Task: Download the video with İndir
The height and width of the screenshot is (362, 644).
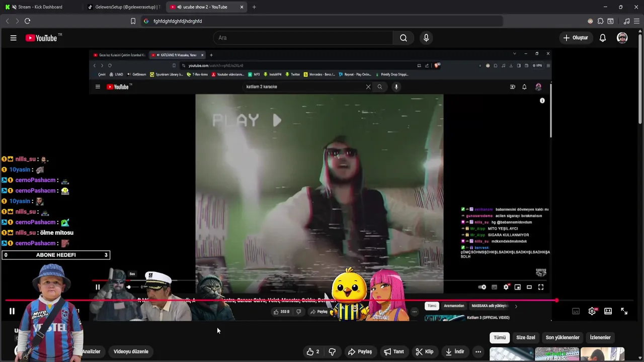Action: pyautogui.click(x=455, y=351)
